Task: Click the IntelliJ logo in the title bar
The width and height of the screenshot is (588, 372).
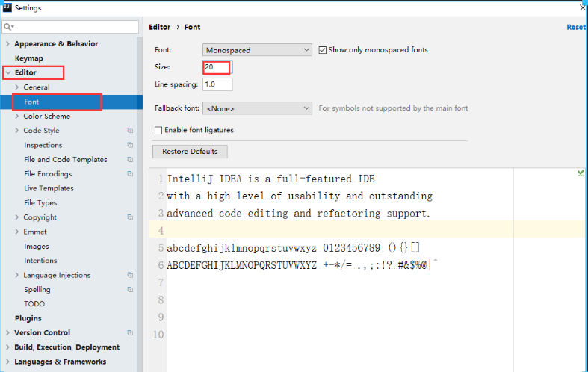Action: tap(7, 7)
